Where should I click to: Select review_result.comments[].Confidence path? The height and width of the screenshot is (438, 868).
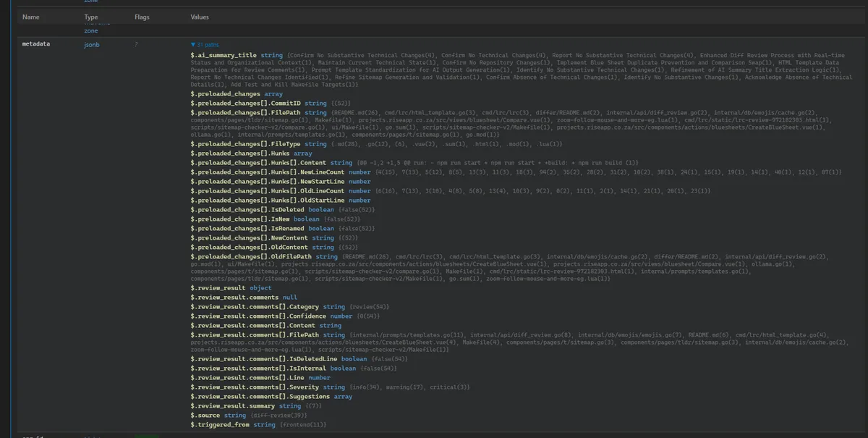coord(258,316)
